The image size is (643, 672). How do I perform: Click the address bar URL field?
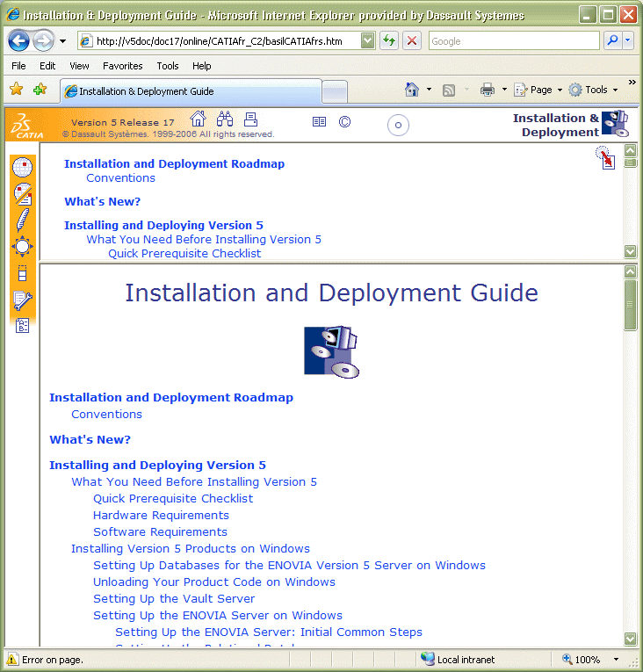pyautogui.click(x=220, y=41)
